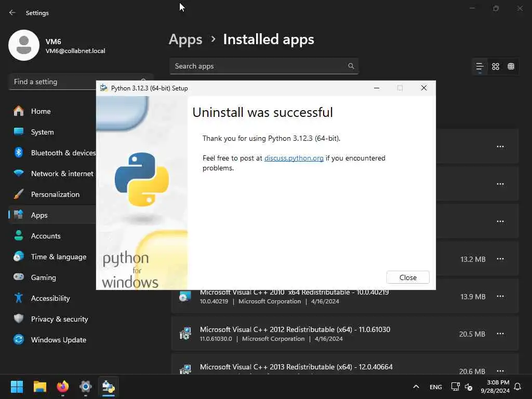Open Network & internet settings
Image resolution: width=532 pixels, height=399 pixels.
52,174
